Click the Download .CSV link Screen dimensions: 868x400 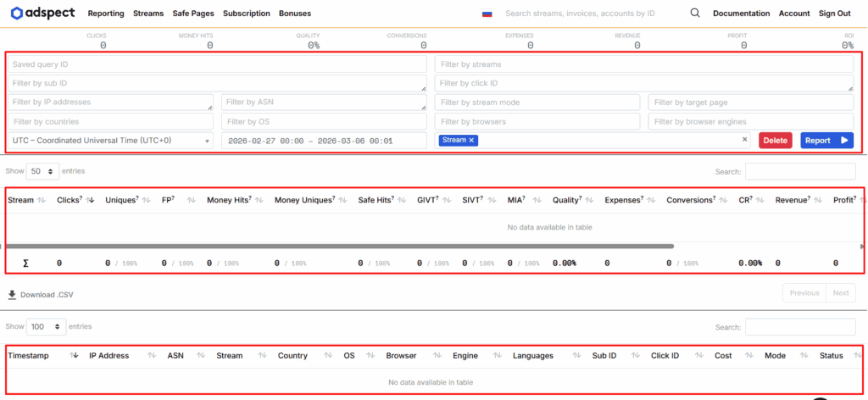point(44,295)
